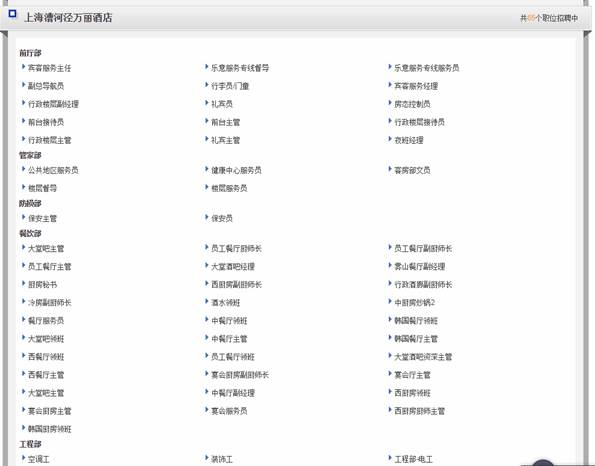The image size is (595, 466).
Task: Click the blue square icon beside hotel name
Action: 13,14
